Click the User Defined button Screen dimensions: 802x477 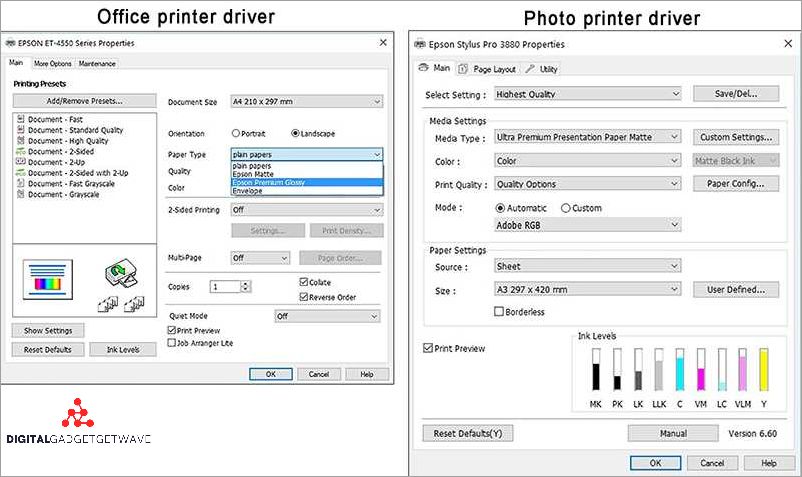click(736, 289)
